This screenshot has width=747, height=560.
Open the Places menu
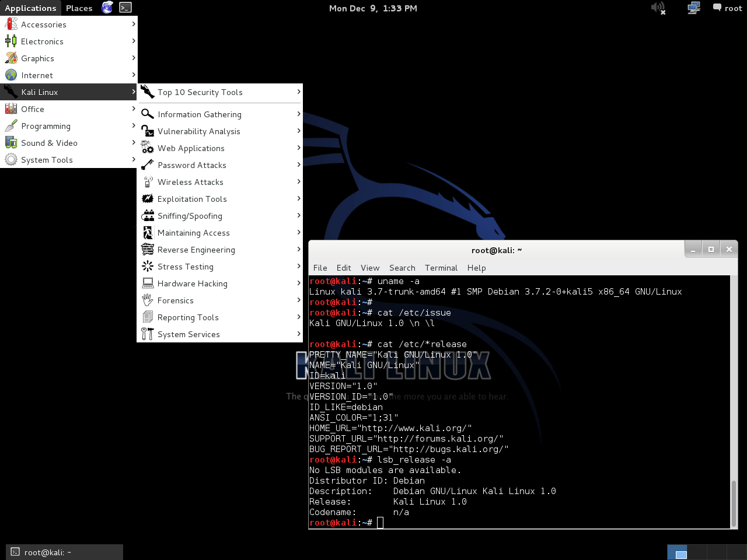pos(79,8)
